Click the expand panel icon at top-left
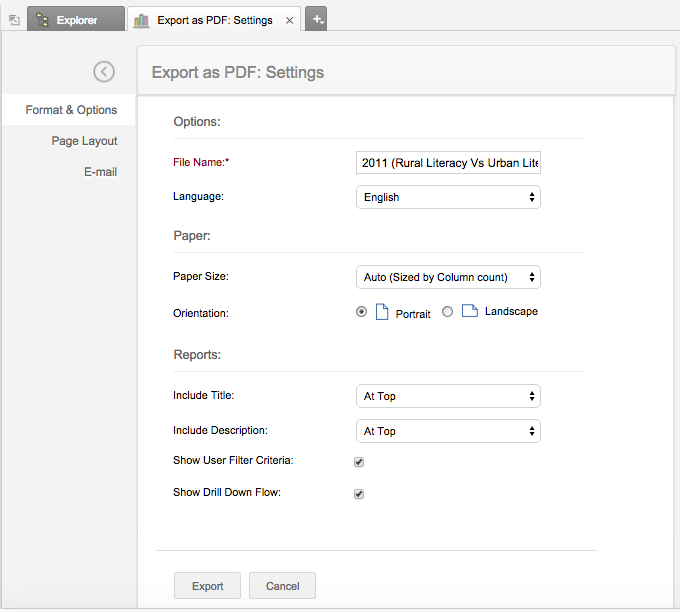 click(14, 20)
